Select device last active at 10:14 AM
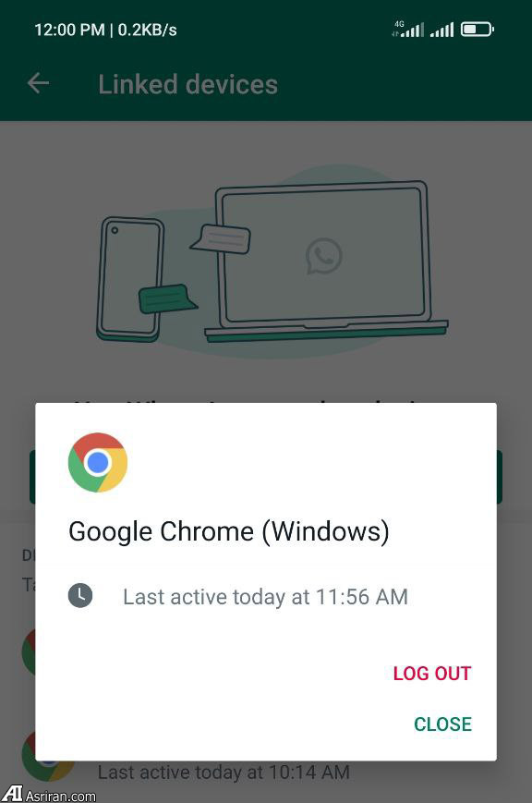The height and width of the screenshot is (803, 532). tap(224, 772)
